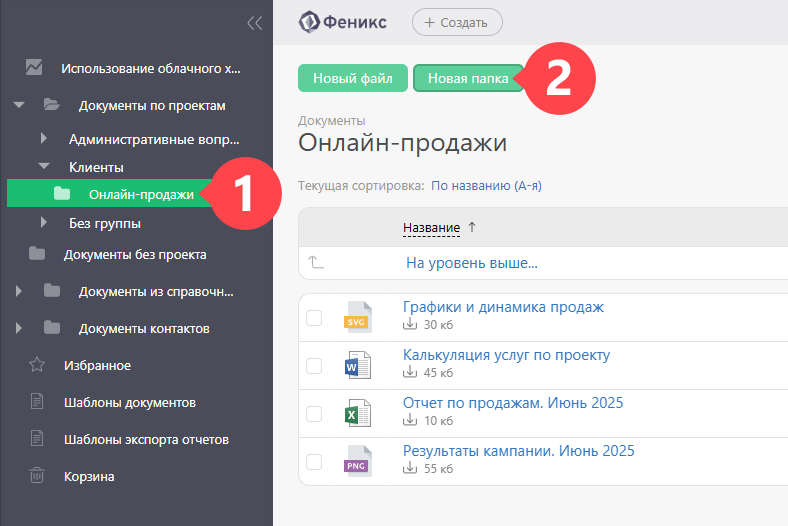
Task: Select checkbox for Графики и динамика продаж
Action: tap(314, 318)
